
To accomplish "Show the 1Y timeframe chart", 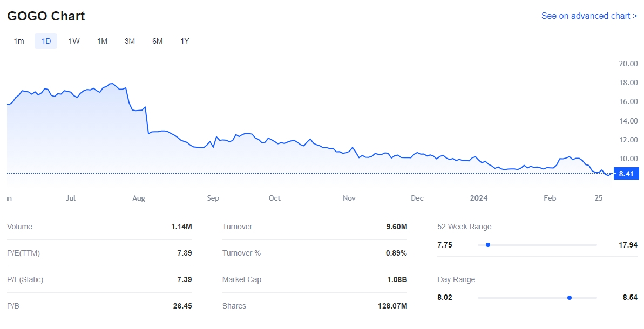I will [x=185, y=41].
